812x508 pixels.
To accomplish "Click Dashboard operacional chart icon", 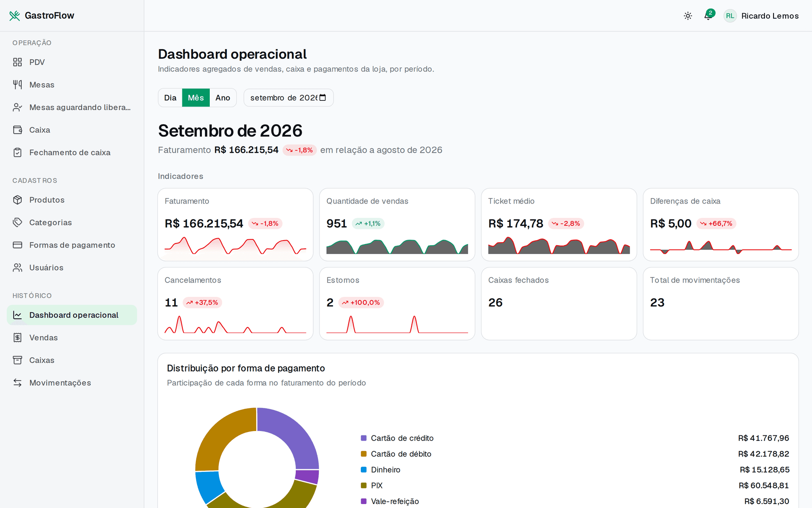I will 17,315.
